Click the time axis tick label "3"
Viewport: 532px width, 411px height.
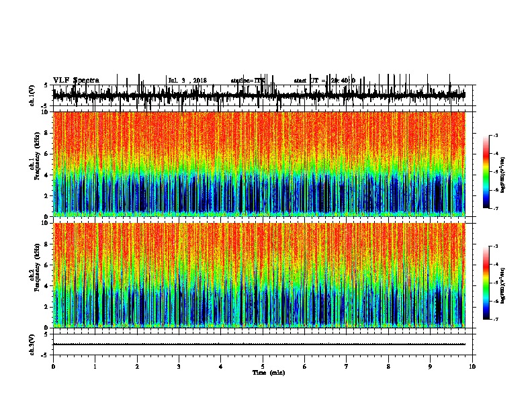click(x=179, y=367)
